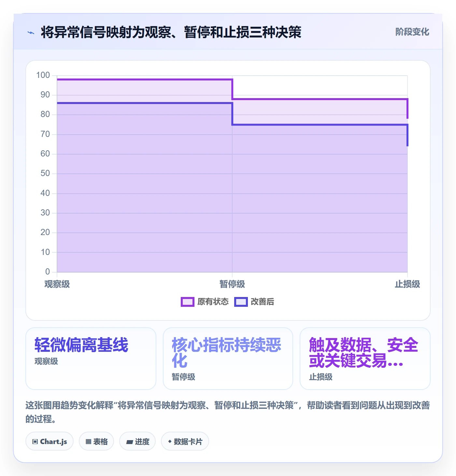Viewport: 456px width, 476px height.
Task: Click the 0 y-axis tick label
Action: click(x=48, y=272)
